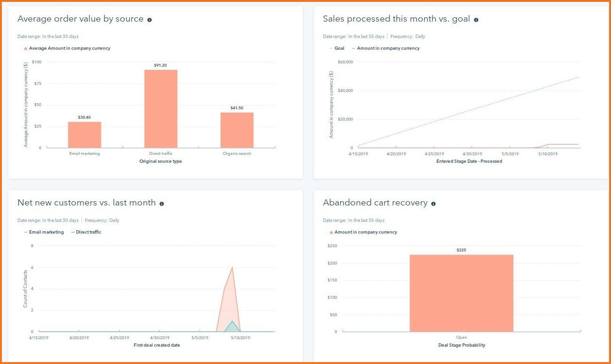
Task: Click the Email marketing $30.40 bar
Action: pos(84,135)
